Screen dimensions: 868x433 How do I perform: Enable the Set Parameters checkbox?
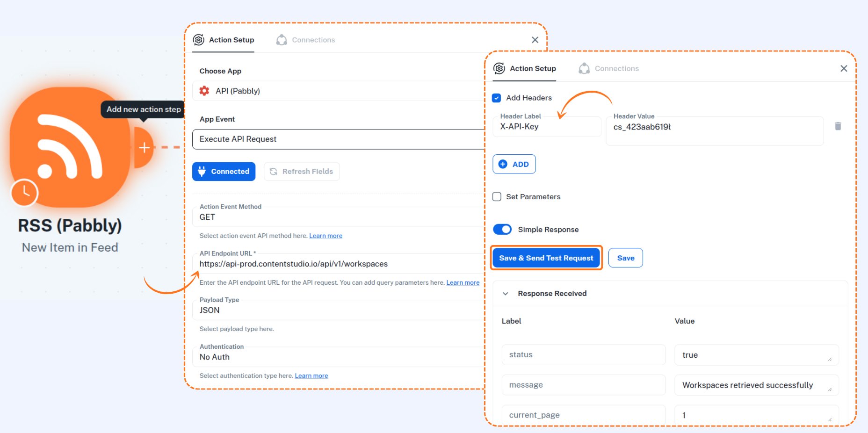tap(497, 196)
